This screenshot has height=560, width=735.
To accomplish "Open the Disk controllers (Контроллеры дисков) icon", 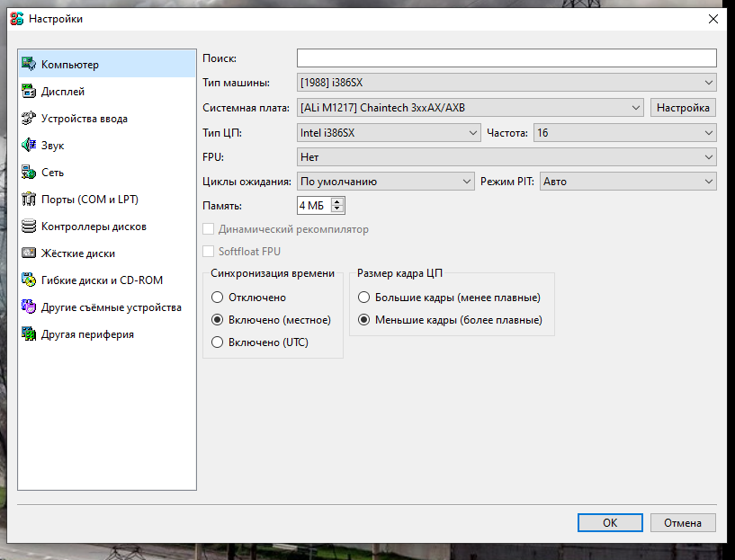I will click(x=28, y=227).
